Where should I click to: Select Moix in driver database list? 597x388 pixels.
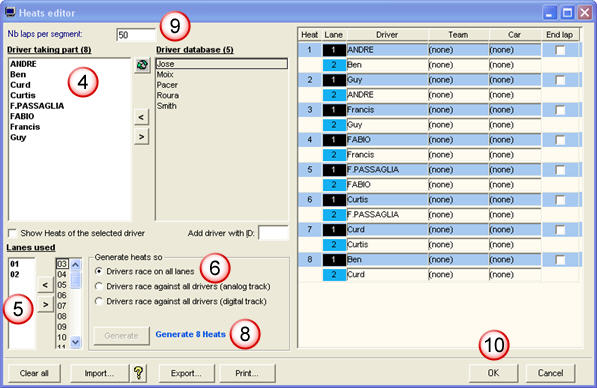pyautogui.click(x=165, y=74)
